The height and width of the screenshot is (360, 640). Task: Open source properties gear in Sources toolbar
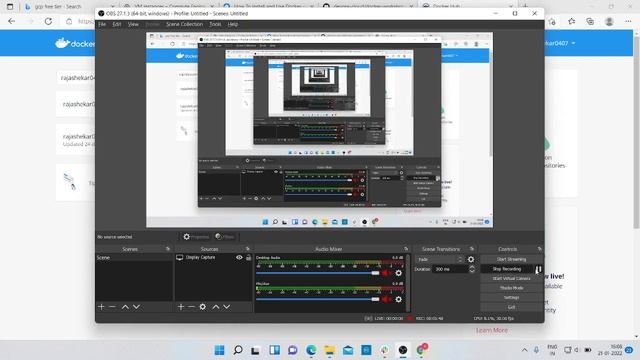click(x=203, y=307)
